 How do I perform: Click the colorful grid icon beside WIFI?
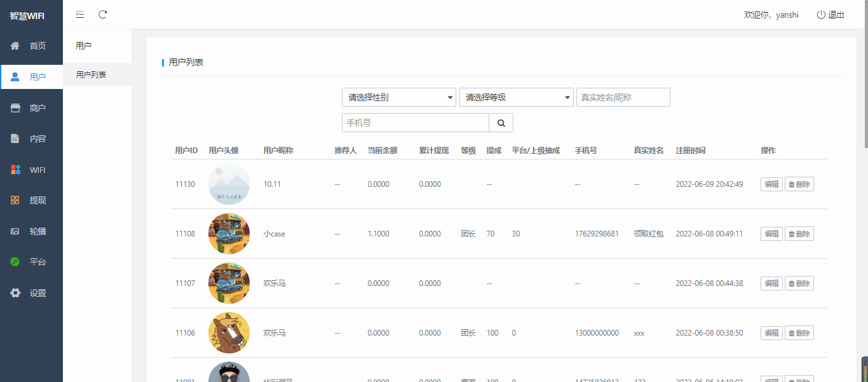tap(15, 170)
